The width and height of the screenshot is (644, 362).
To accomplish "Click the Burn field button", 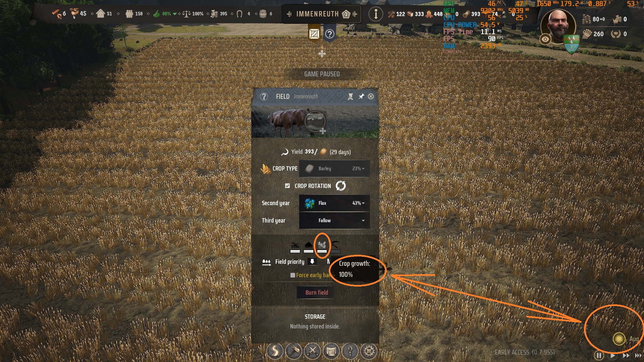I will [x=317, y=293].
